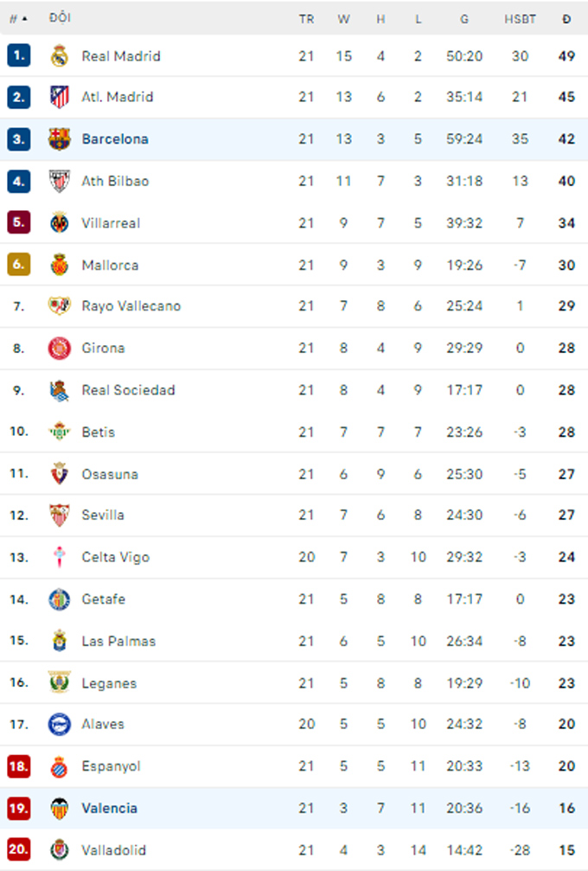Open the Valladolid team link
This screenshot has height=871, width=588.
pos(114,850)
